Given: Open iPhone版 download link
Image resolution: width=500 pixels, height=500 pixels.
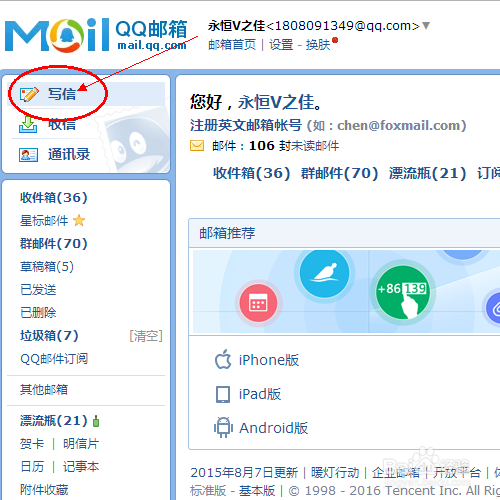Looking at the screenshot, I should point(269,360).
